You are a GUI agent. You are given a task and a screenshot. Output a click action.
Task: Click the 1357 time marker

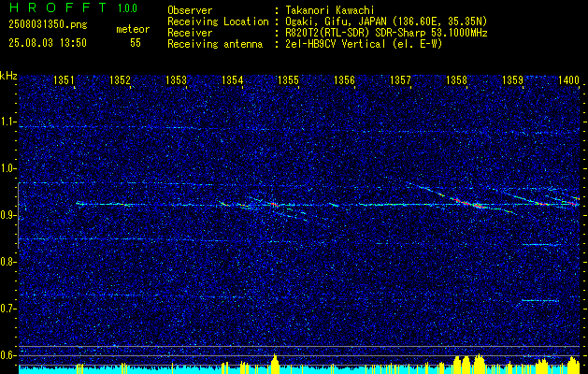coord(400,79)
